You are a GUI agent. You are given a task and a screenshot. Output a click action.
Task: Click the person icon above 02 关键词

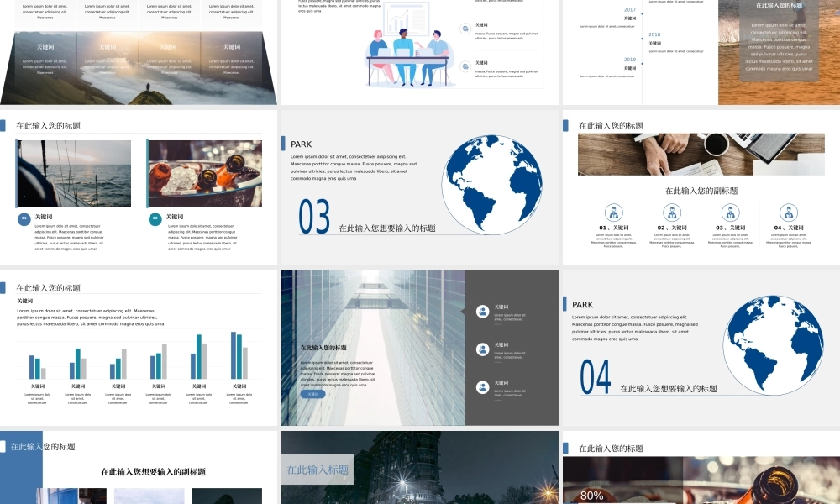click(672, 213)
